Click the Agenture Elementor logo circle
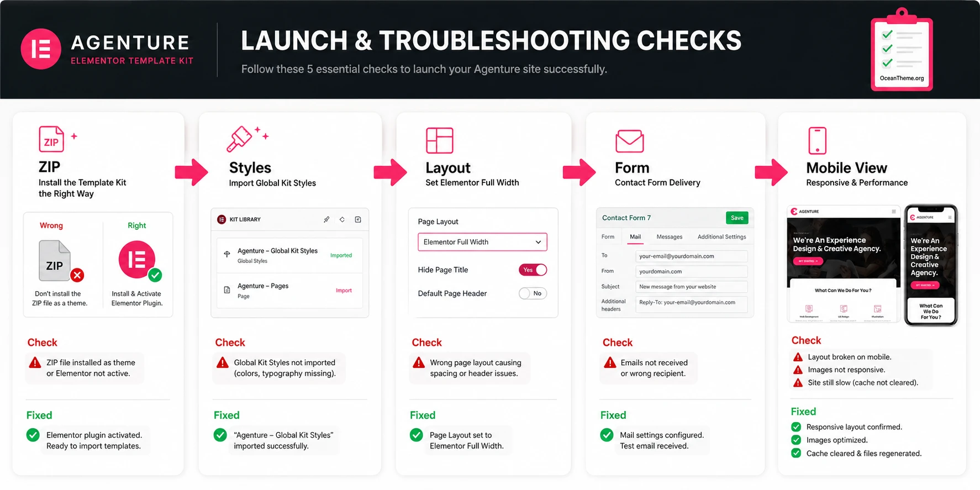Screen dimensions: 980x490 tap(40, 49)
